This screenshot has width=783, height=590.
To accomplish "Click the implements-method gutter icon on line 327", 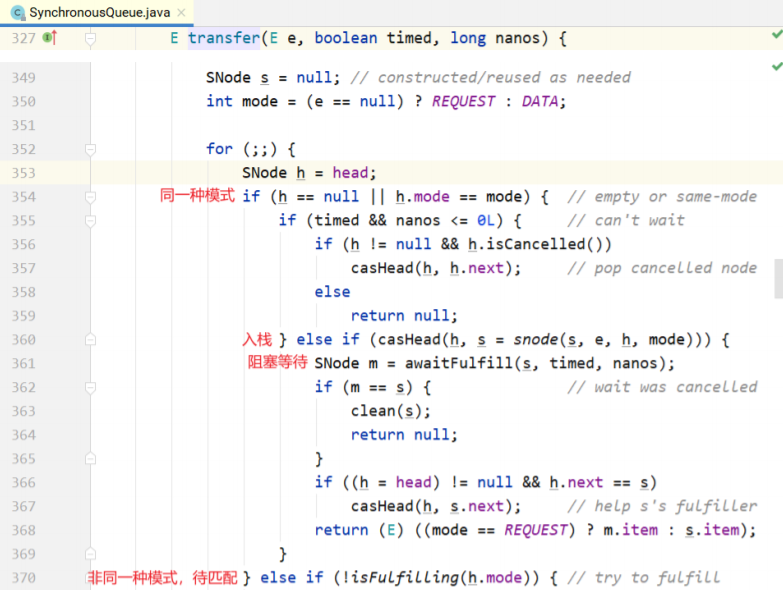I will coord(50,37).
